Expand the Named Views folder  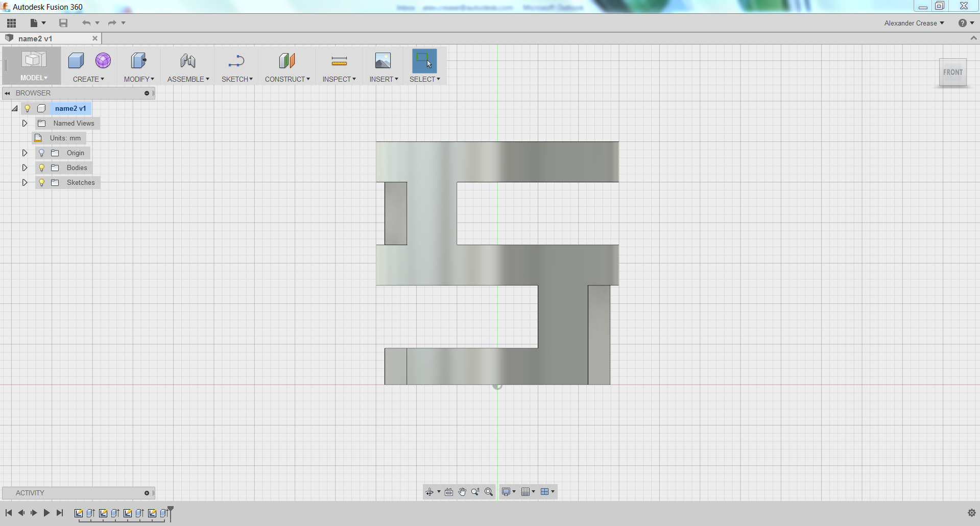[25, 123]
